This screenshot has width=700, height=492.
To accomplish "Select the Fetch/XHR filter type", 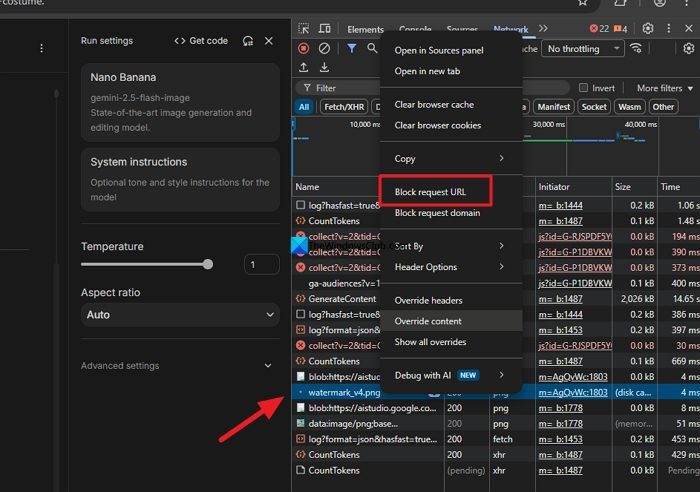I will [343, 107].
